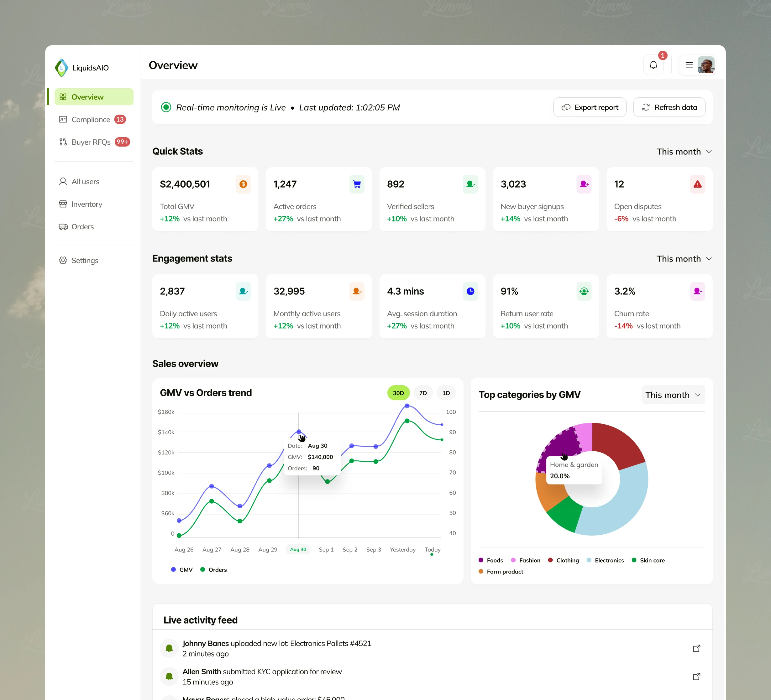
Task: Click the Last updated: 1:02:05 PM text
Action: click(x=349, y=107)
